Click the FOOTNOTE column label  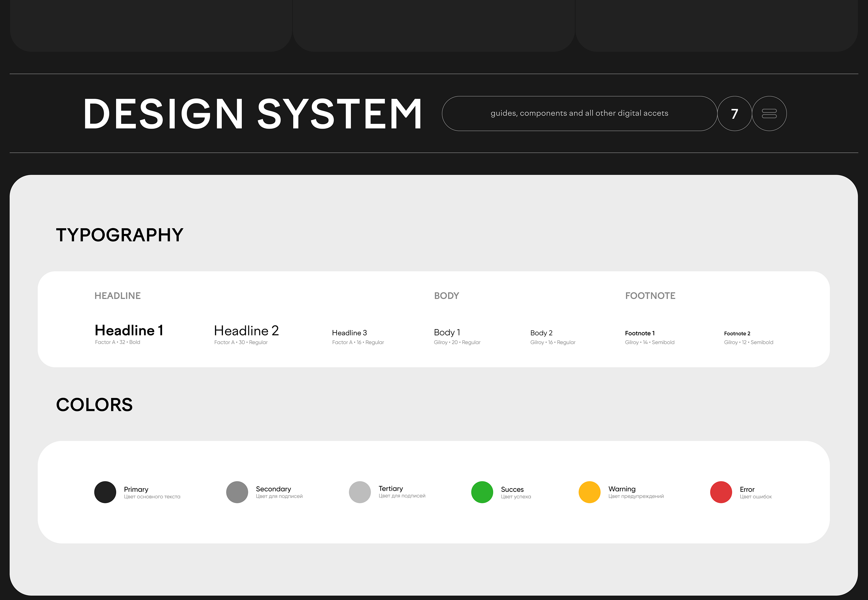[x=650, y=296]
